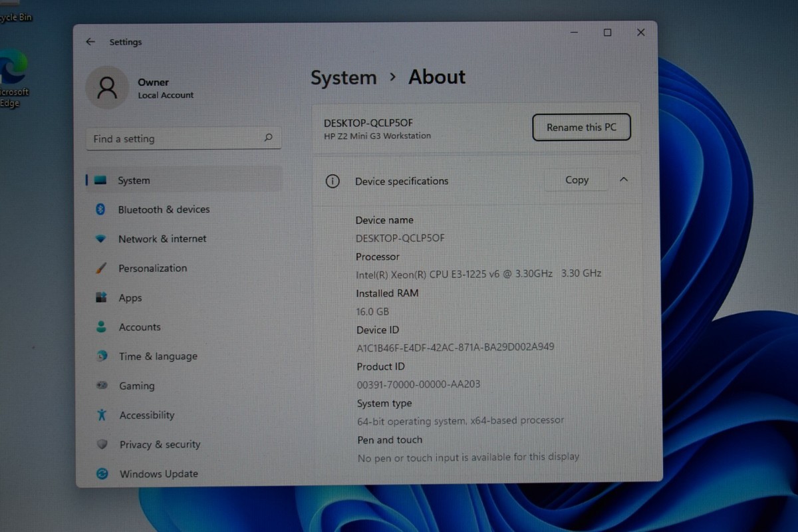The height and width of the screenshot is (532, 798).
Task: Open Microsoft Edge desktop shortcut
Action: [x=12, y=78]
